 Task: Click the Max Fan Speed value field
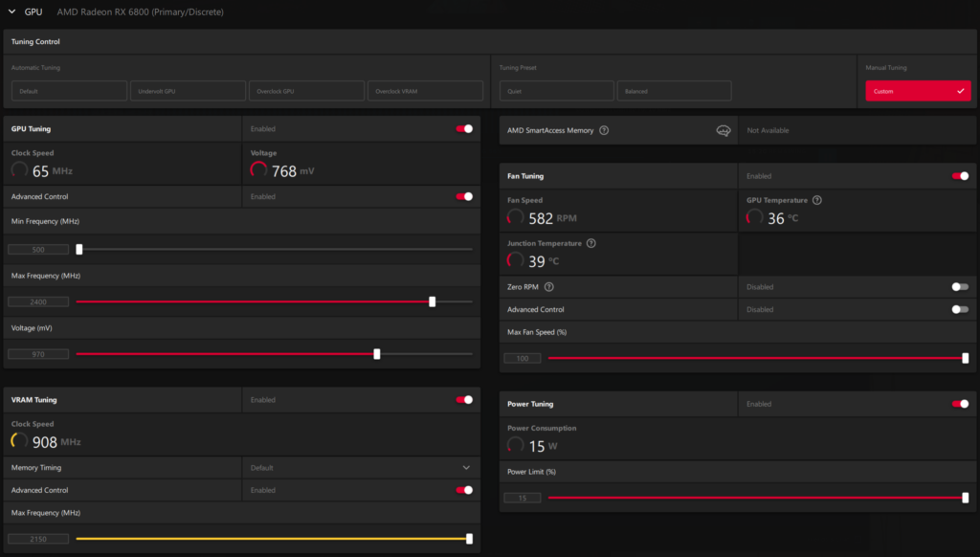tap(523, 358)
